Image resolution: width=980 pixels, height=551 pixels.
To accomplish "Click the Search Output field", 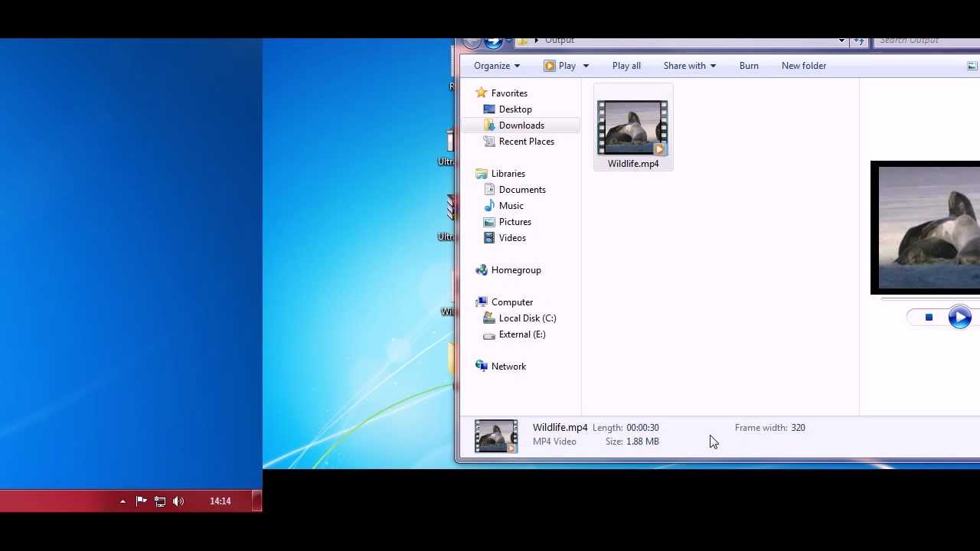I will click(x=926, y=41).
